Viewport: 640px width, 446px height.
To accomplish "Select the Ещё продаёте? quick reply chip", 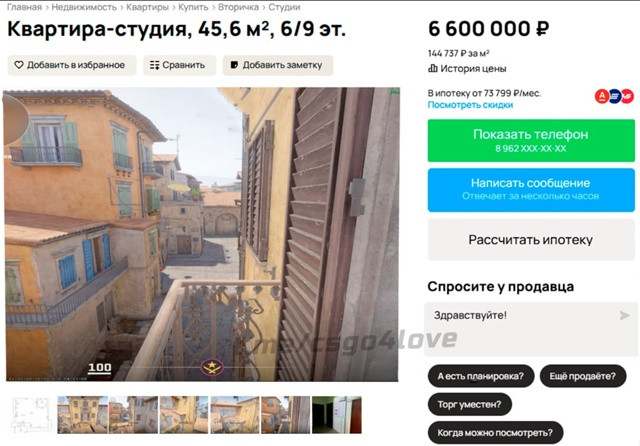I will 583,376.
